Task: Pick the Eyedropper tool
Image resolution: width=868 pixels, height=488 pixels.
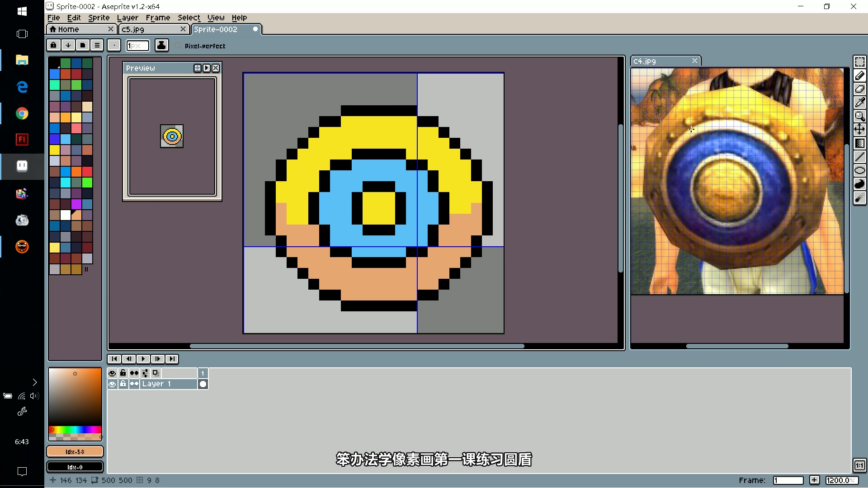Action: coord(859,103)
